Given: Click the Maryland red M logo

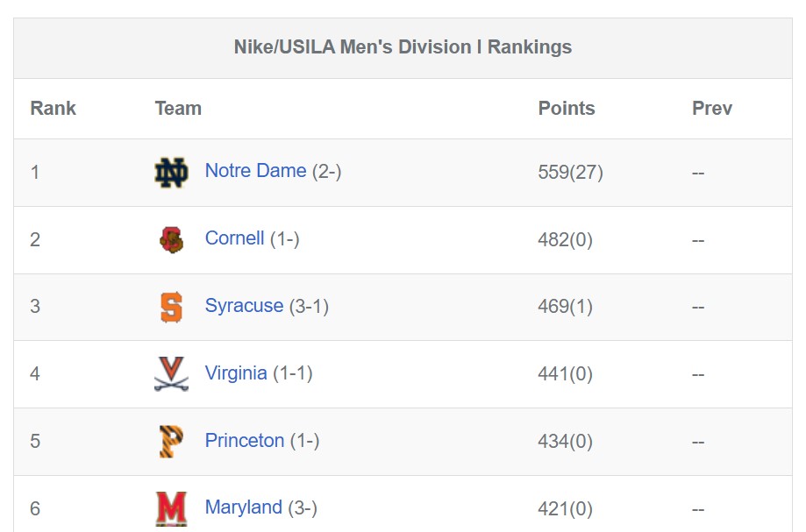Looking at the screenshot, I should coord(171,509).
